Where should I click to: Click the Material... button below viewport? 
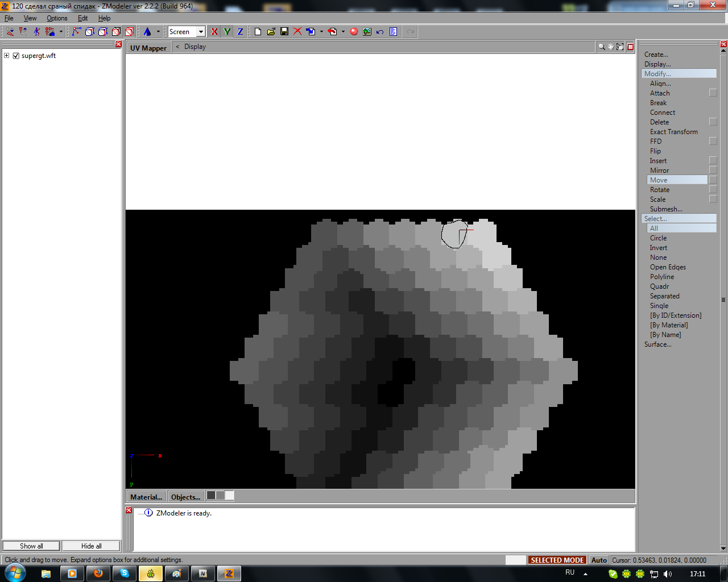coord(146,497)
